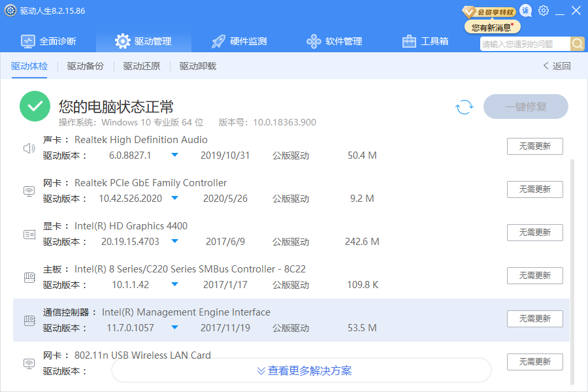This screenshot has width=588, height=392.
Task: Click the Management Engine Interface device icon
Action: [x=29, y=321]
